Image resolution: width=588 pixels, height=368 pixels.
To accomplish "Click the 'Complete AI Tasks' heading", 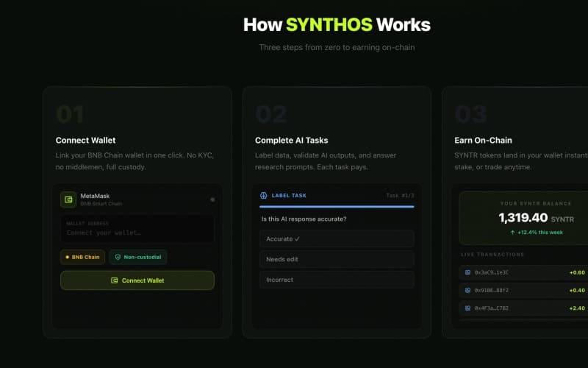I will click(291, 141).
